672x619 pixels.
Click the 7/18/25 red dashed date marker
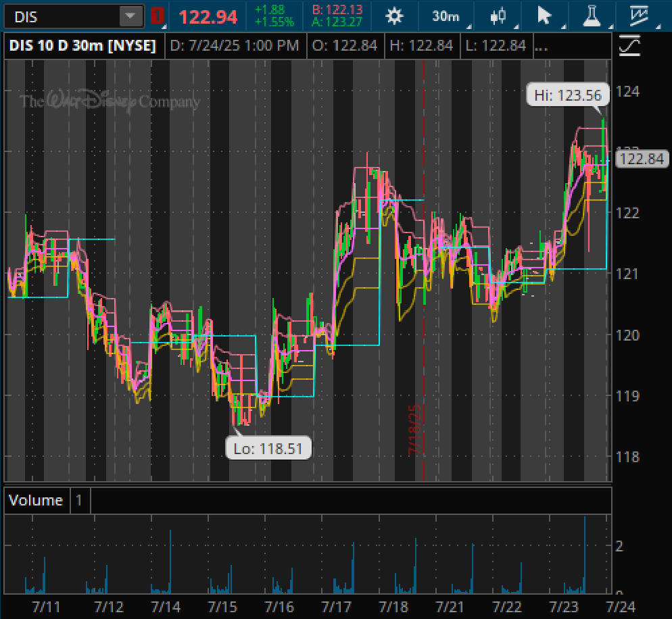(415, 430)
